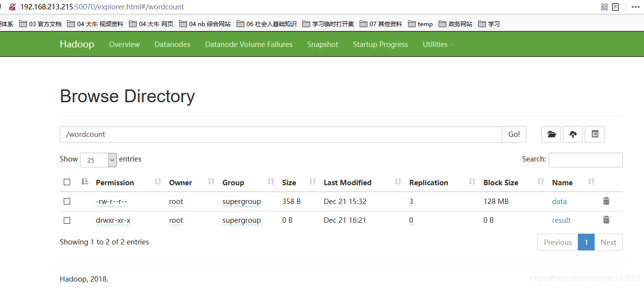Open reader mode icon in address bar
This screenshot has height=287, width=644.
click(615, 7)
